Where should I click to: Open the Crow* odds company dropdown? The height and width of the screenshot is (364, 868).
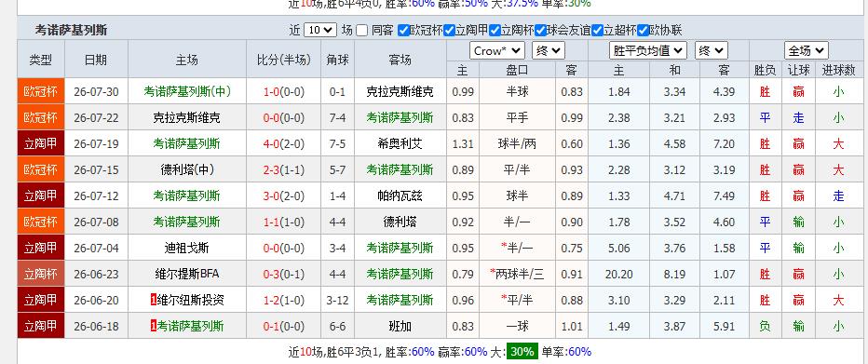pos(497,51)
